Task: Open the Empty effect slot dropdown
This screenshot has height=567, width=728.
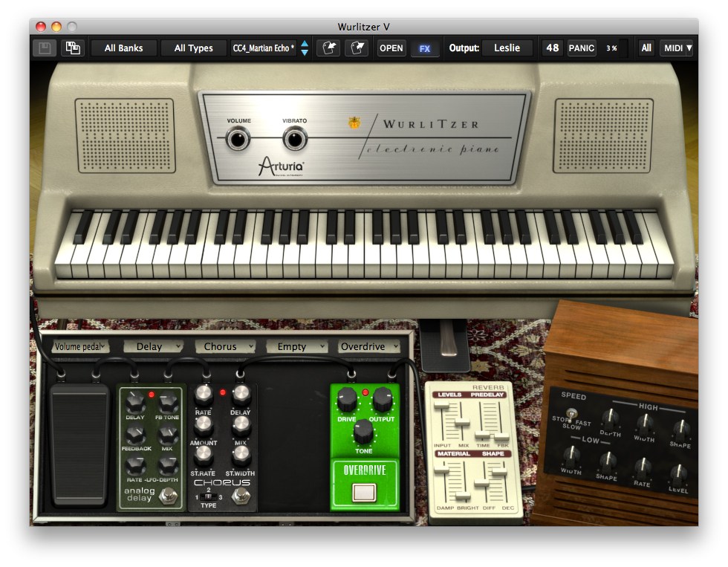Action: pyautogui.click(x=297, y=346)
